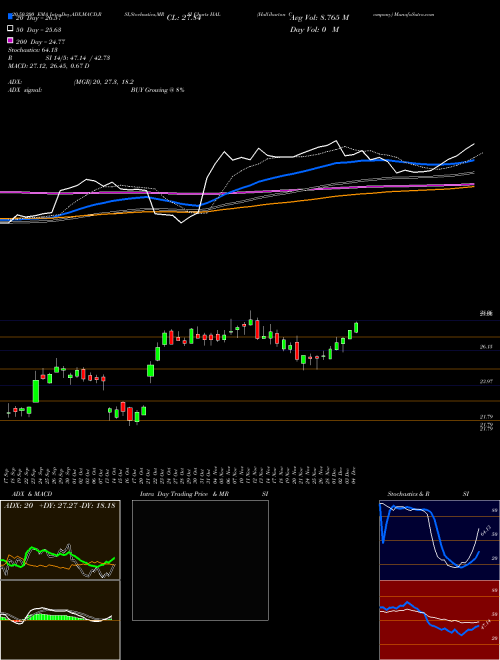
Task: Open the blue-background Stochastics chart
Action: (x=439, y=540)
